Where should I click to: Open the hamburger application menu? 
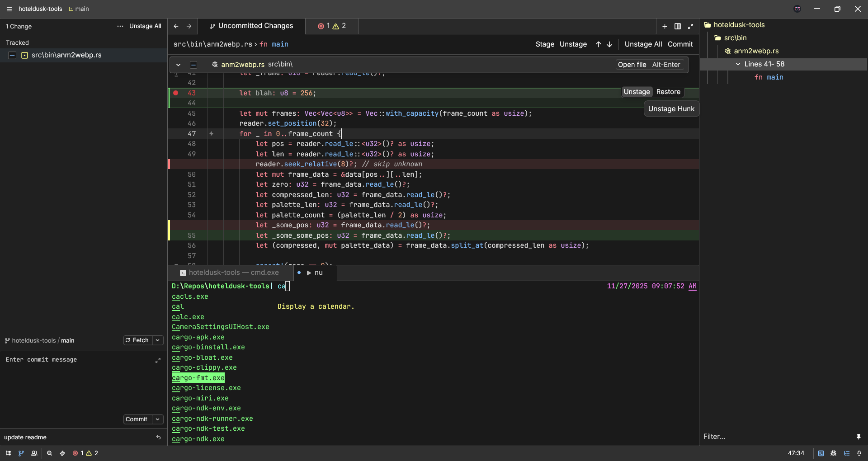pyautogui.click(x=9, y=9)
